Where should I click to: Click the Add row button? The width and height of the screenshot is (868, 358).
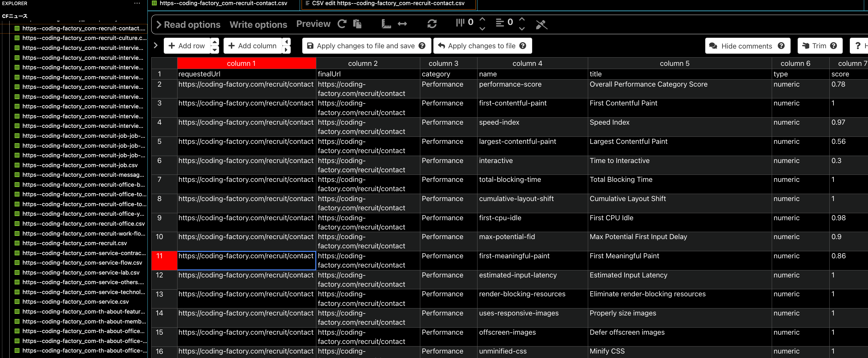coord(187,46)
